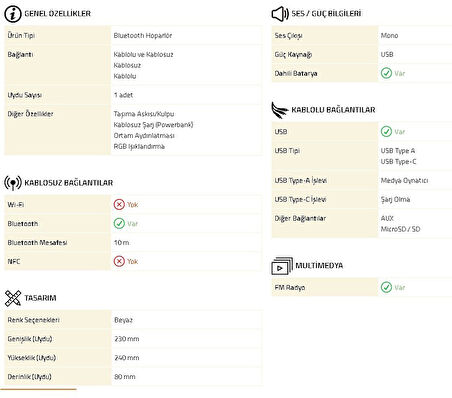Click the info icon beside Genel Özellikler
Screen dimensions: 452x398
click(13, 14)
